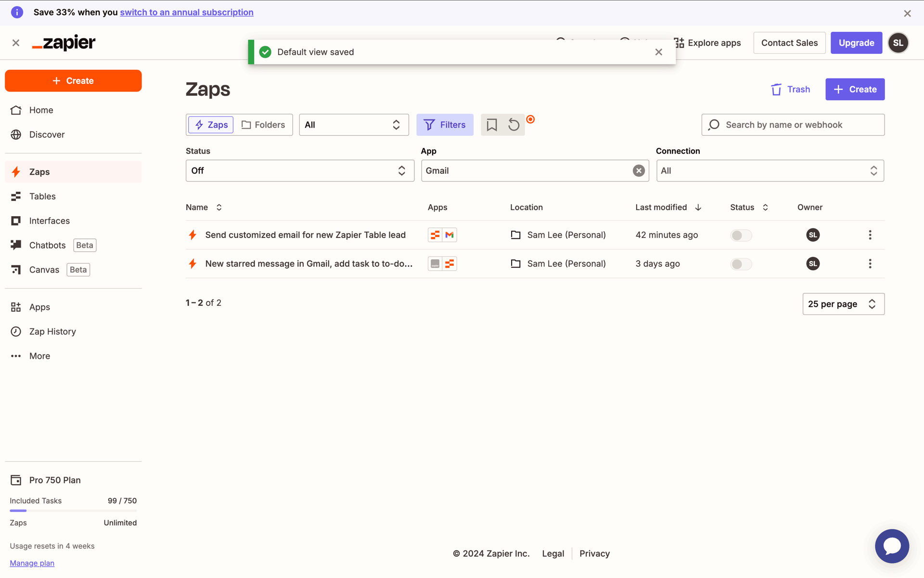
Task: Open the Connection dropdown set to All
Action: coord(770,171)
